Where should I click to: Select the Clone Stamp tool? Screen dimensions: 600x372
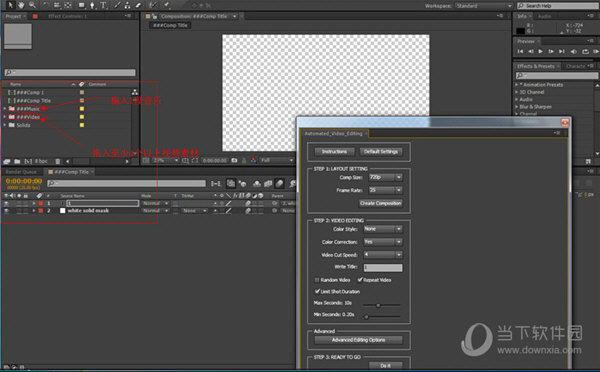pos(127,5)
